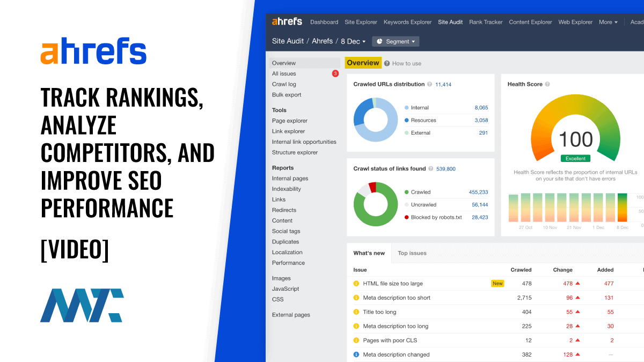Click the ahrefs logo in the navigation bar
The width and height of the screenshot is (644, 362).
[287, 21]
